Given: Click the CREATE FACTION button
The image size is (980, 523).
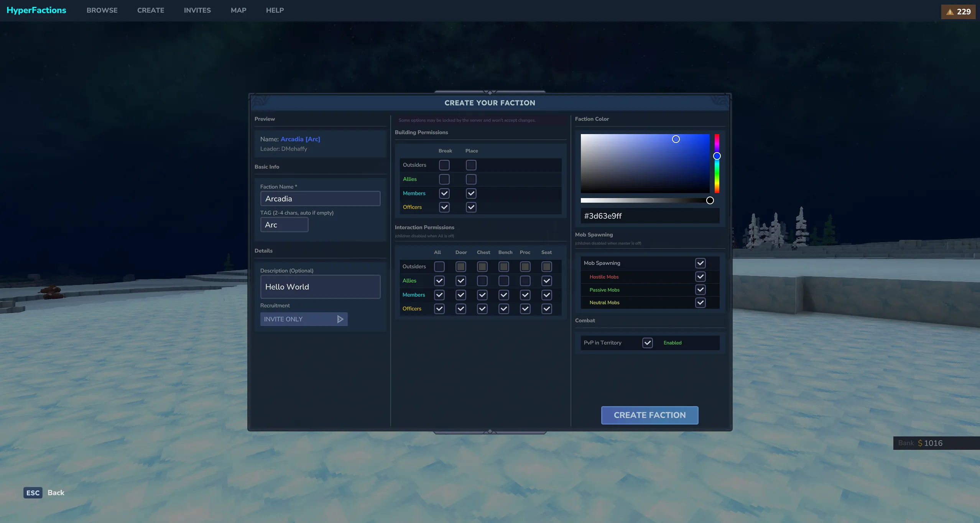Looking at the screenshot, I should 649,415.
